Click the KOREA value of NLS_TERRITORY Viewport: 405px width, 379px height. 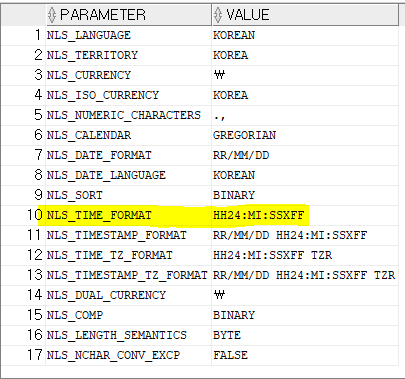305,55
